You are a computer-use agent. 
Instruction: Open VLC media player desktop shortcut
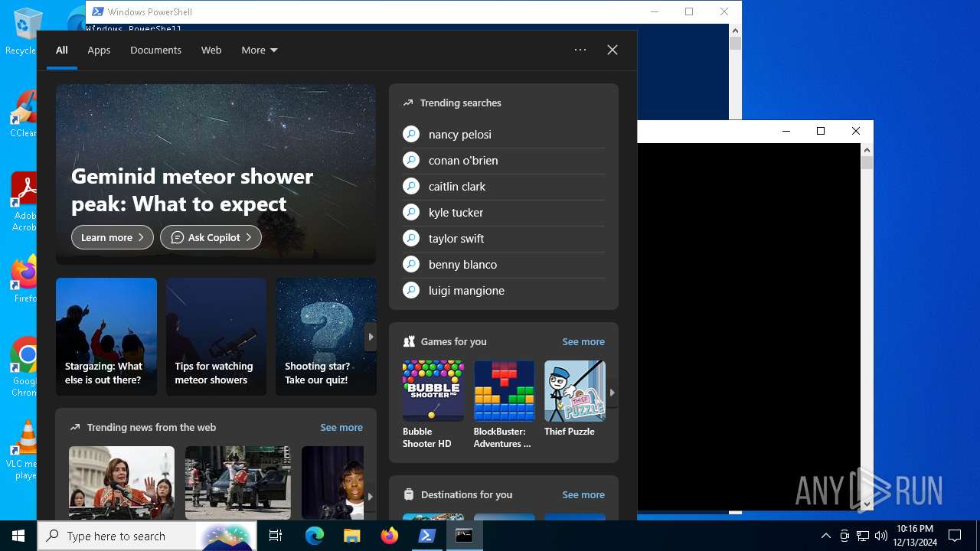point(24,450)
